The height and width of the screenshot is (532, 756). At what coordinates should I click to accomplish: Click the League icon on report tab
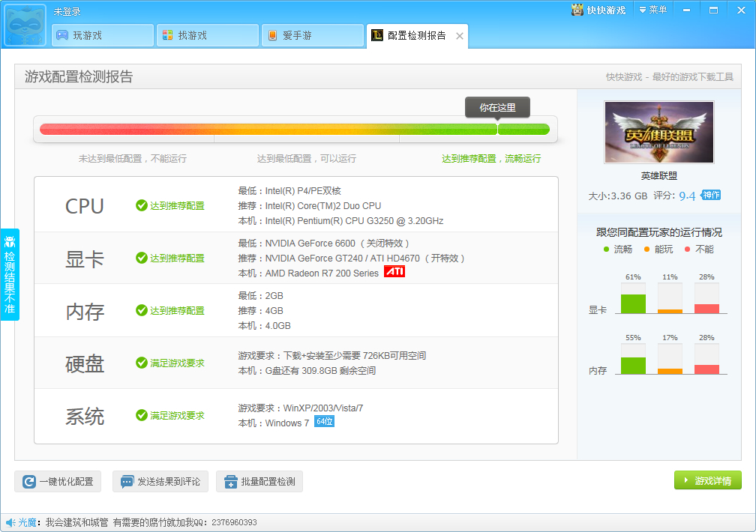click(x=377, y=35)
